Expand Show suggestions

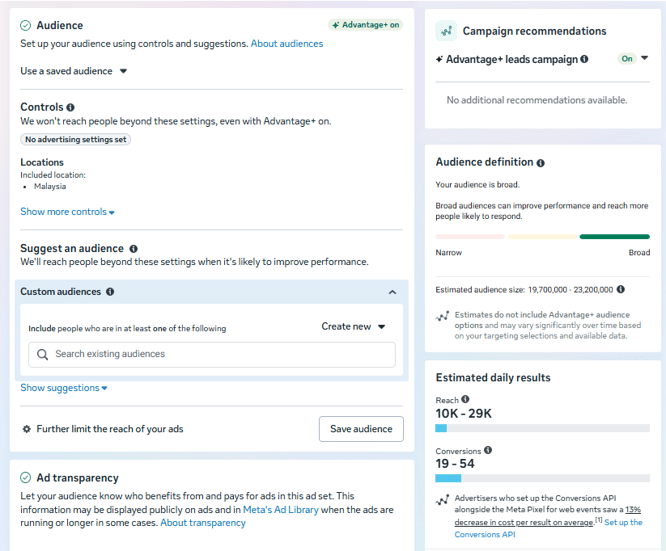click(64, 388)
